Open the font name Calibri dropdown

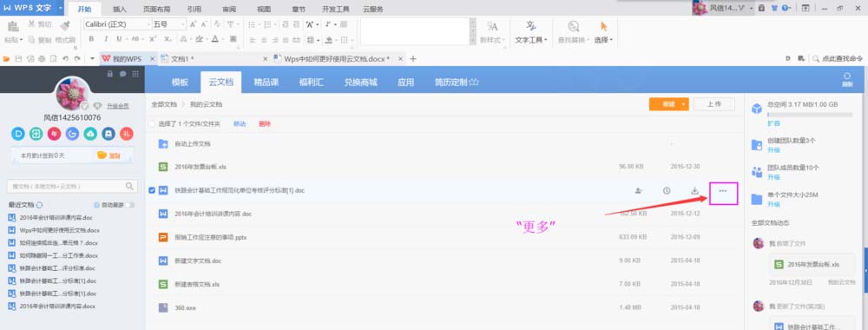coord(149,24)
